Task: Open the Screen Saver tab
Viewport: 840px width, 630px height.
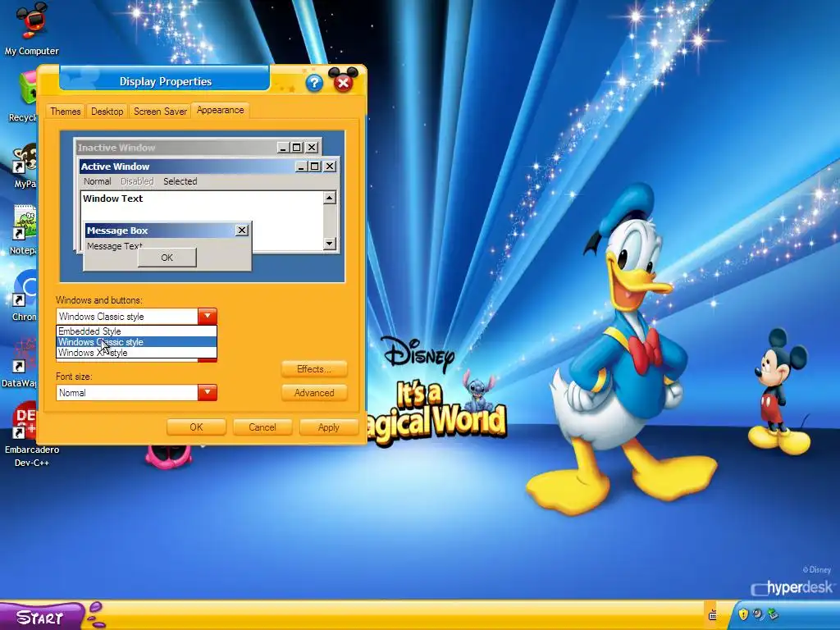Action: point(160,112)
